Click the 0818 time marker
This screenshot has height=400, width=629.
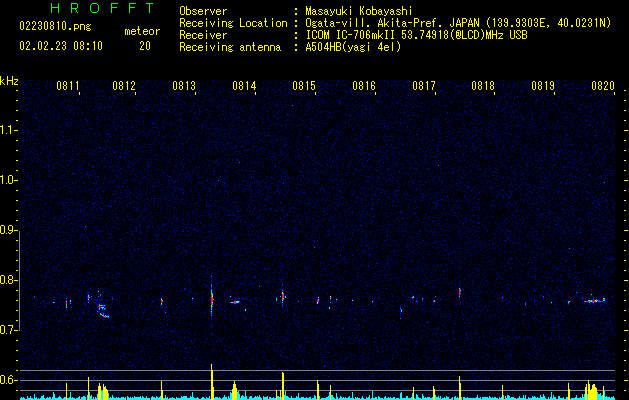coord(483,86)
